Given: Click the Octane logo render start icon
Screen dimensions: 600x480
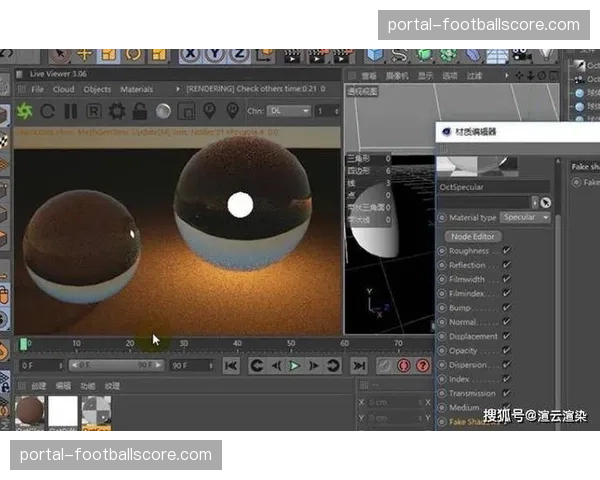Looking at the screenshot, I should tap(26, 112).
